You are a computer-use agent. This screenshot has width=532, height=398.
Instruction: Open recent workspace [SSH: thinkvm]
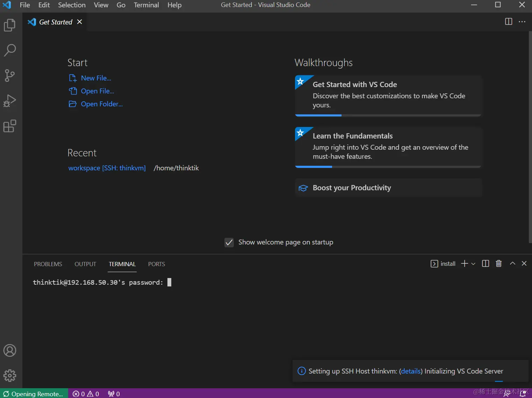tap(107, 168)
